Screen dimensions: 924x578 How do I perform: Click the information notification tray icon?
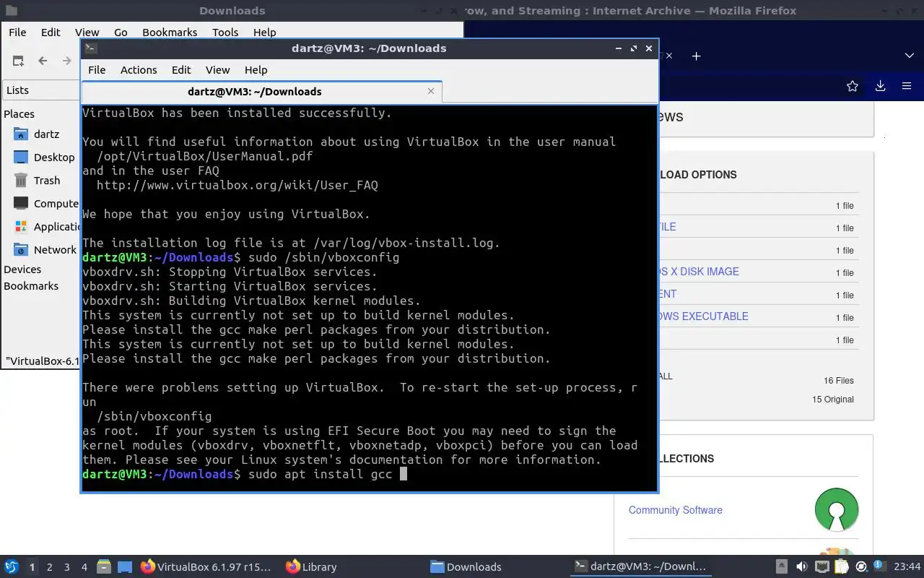coord(881,566)
